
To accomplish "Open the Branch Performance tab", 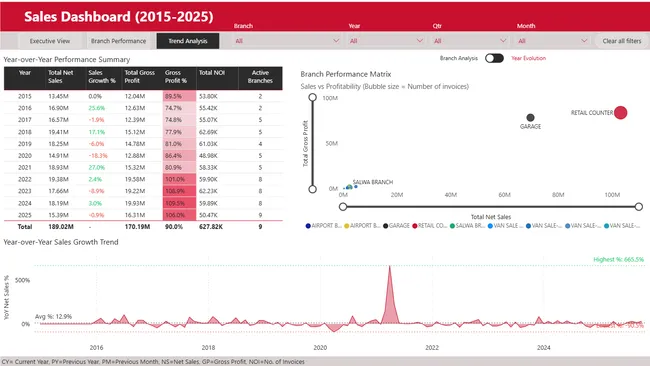I will coord(119,41).
